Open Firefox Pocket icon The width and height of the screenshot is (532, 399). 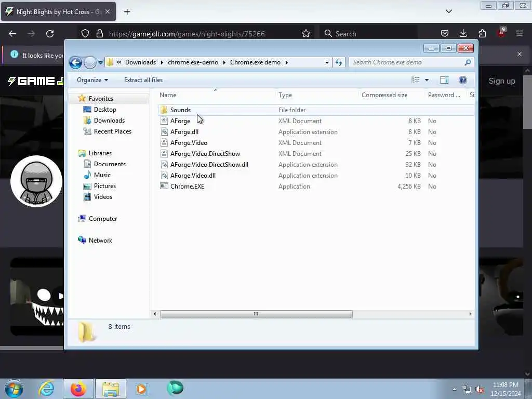(445, 34)
